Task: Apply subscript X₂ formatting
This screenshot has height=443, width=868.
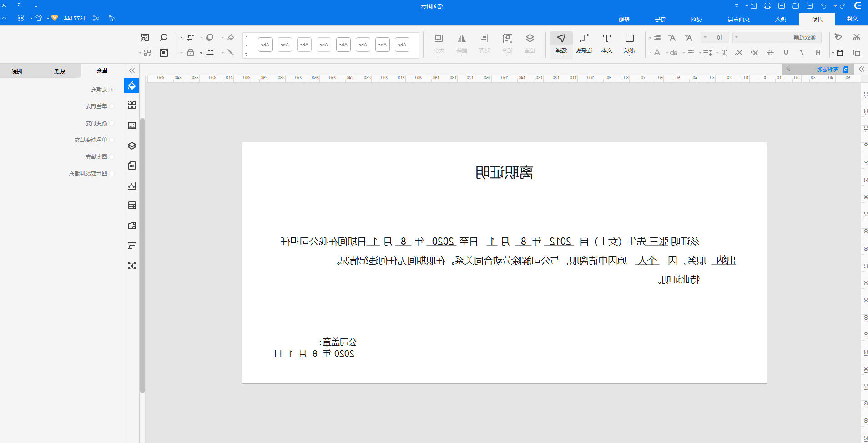Action: click(x=738, y=53)
